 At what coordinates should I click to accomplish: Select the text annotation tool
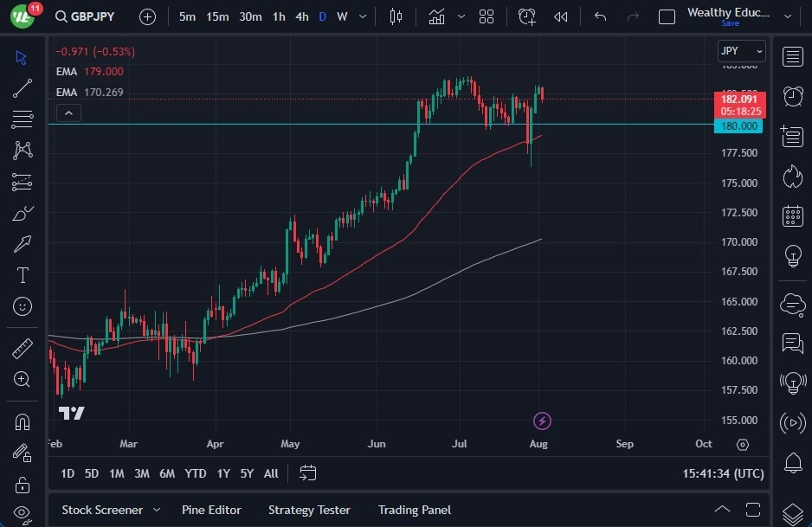pos(22,275)
